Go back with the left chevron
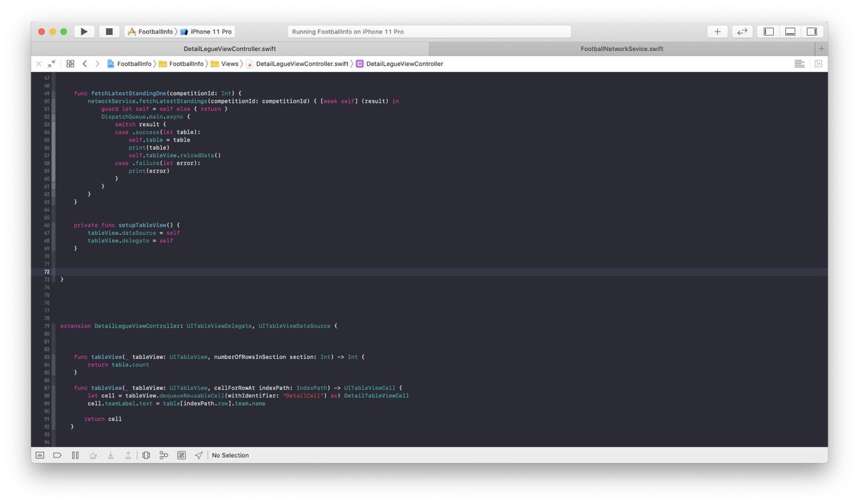Screen dimensions: 859x504 coord(85,64)
